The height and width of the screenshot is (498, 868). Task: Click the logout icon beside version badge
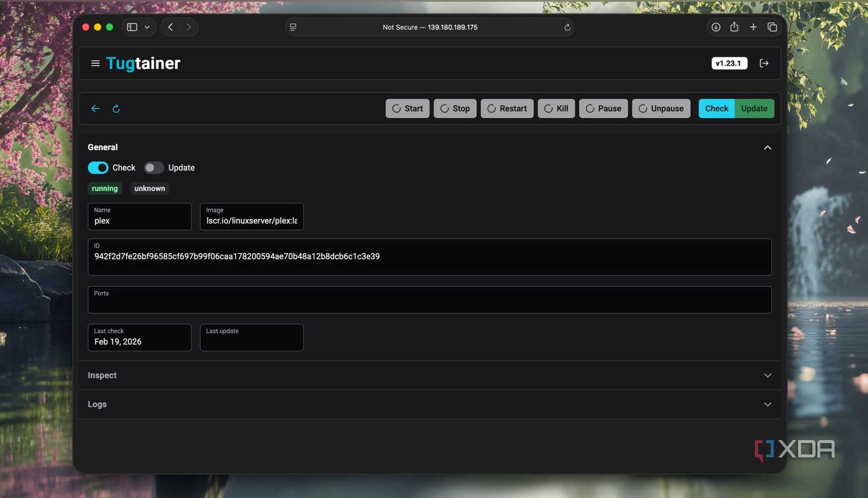764,63
